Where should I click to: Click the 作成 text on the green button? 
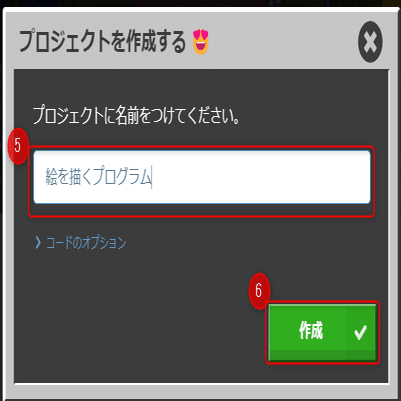pyautogui.click(x=311, y=331)
